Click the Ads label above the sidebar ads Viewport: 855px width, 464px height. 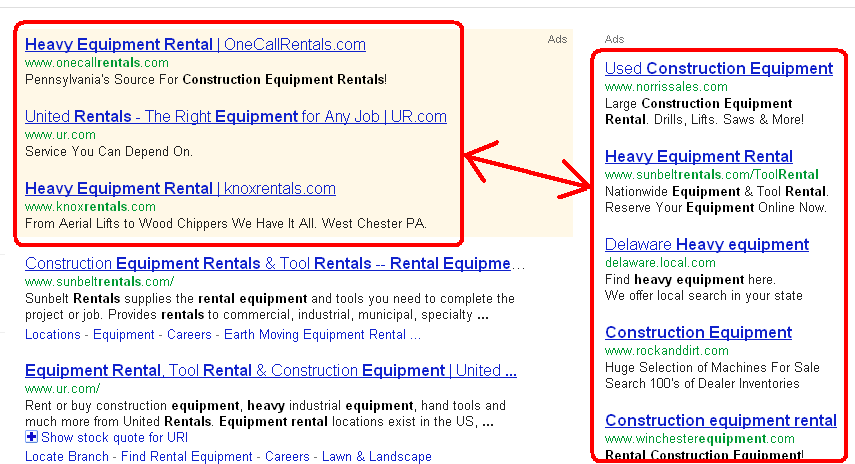coord(614,39)
